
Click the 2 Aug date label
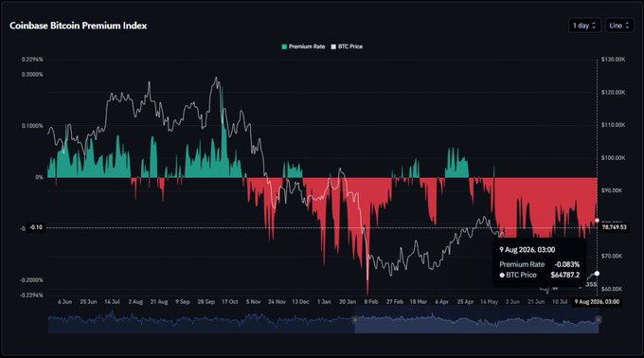pyautogui.click(x=135, y=302)
